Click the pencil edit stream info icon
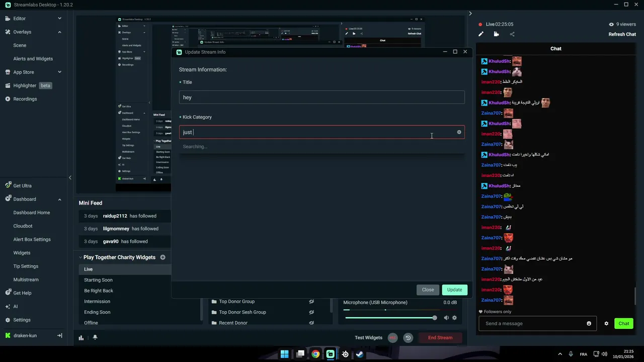Image resolution: width=644 pixels, height=362 pixels. click(x=481, y=34)
